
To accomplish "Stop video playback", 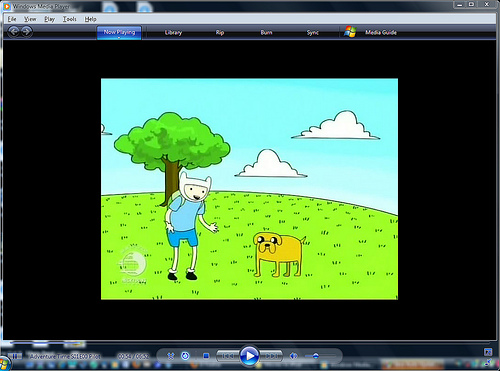I will point(206,356).
